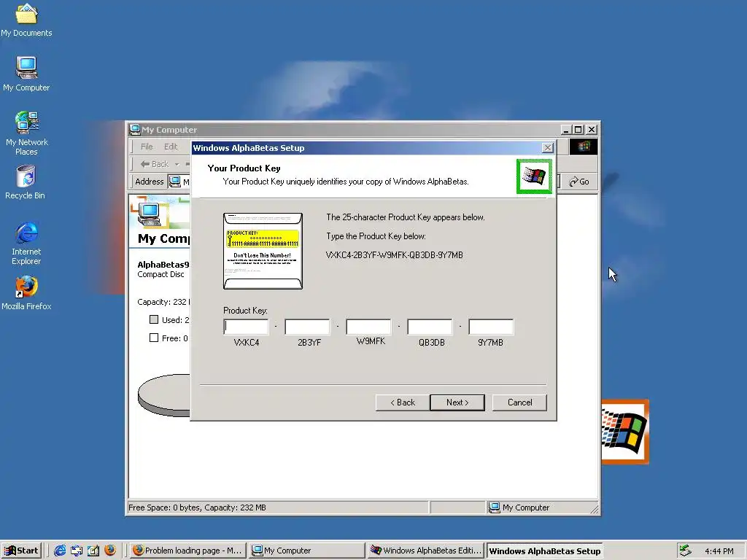Close the Windows AlphaBetas Setup dialog

548,148
